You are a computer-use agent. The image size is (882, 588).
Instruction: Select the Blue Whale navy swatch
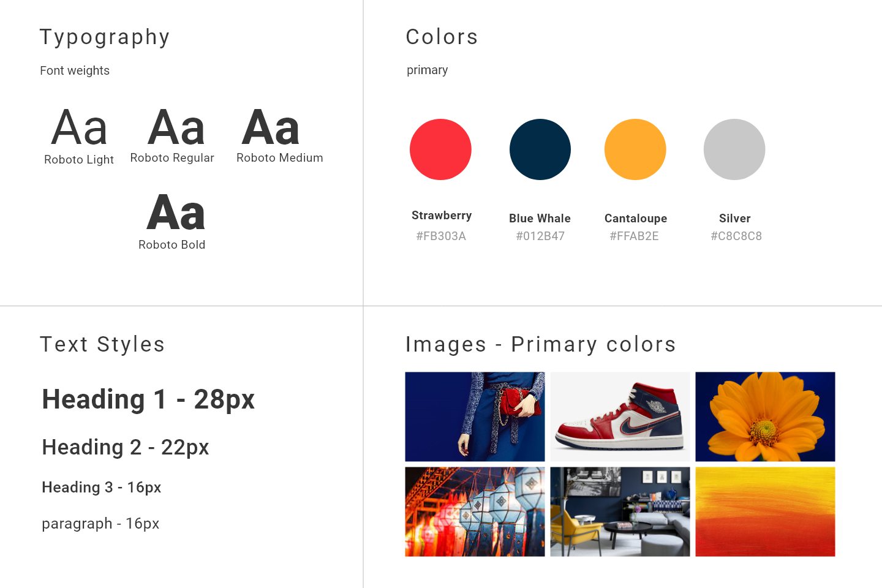(x=540, y=149)
